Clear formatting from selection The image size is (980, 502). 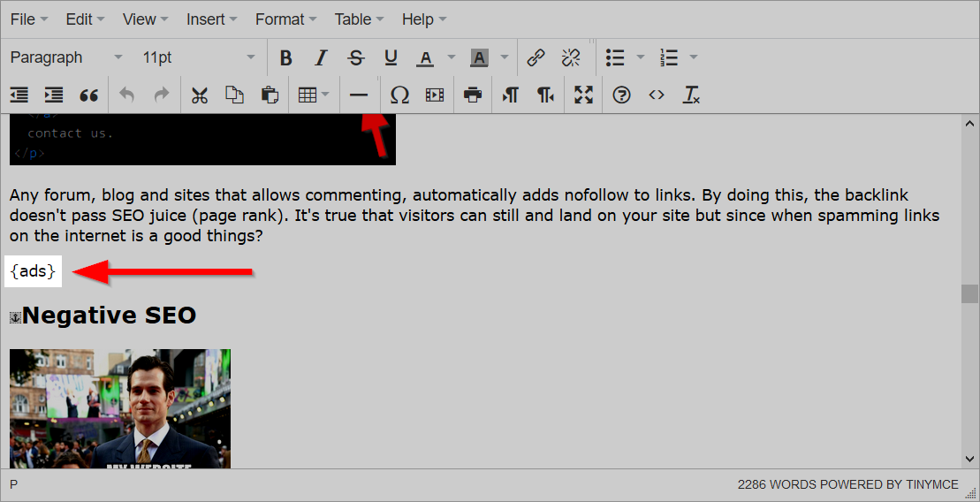[691, 95]
